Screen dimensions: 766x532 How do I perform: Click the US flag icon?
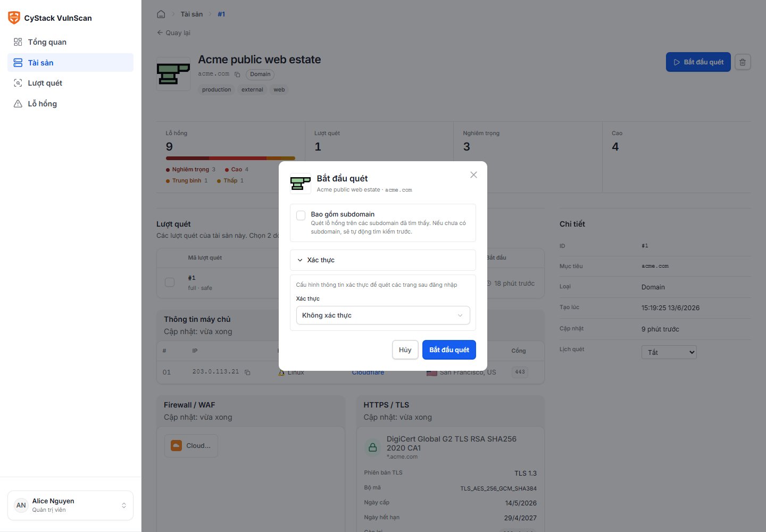pos(431,372)
